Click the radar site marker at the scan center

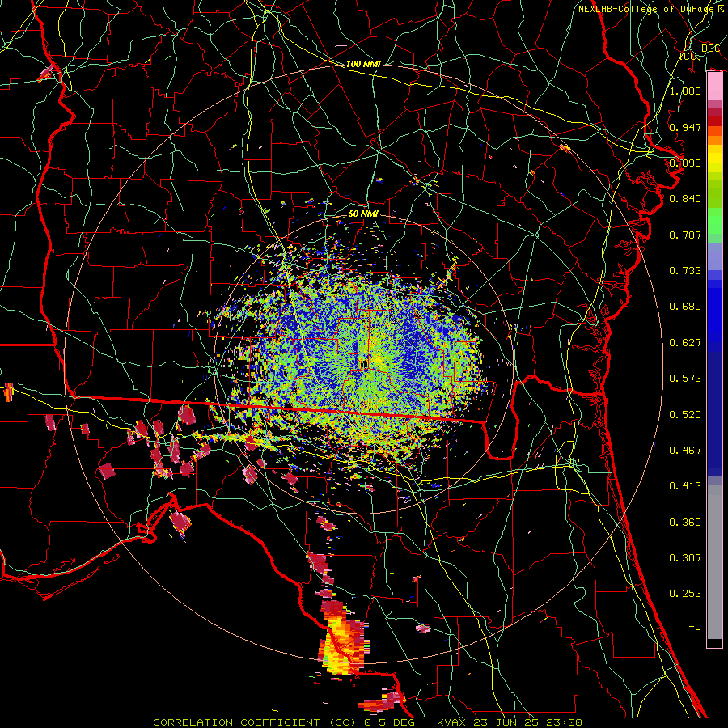[363, 364]
